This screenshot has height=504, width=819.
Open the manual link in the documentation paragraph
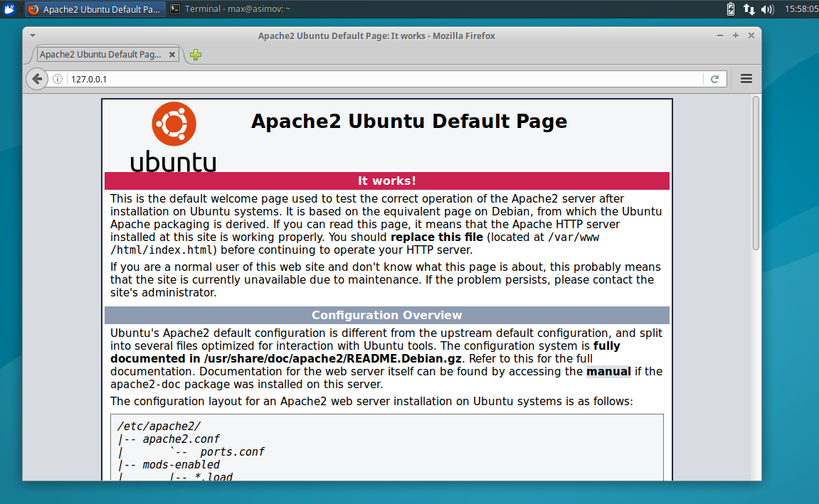[x=608, y=372]
